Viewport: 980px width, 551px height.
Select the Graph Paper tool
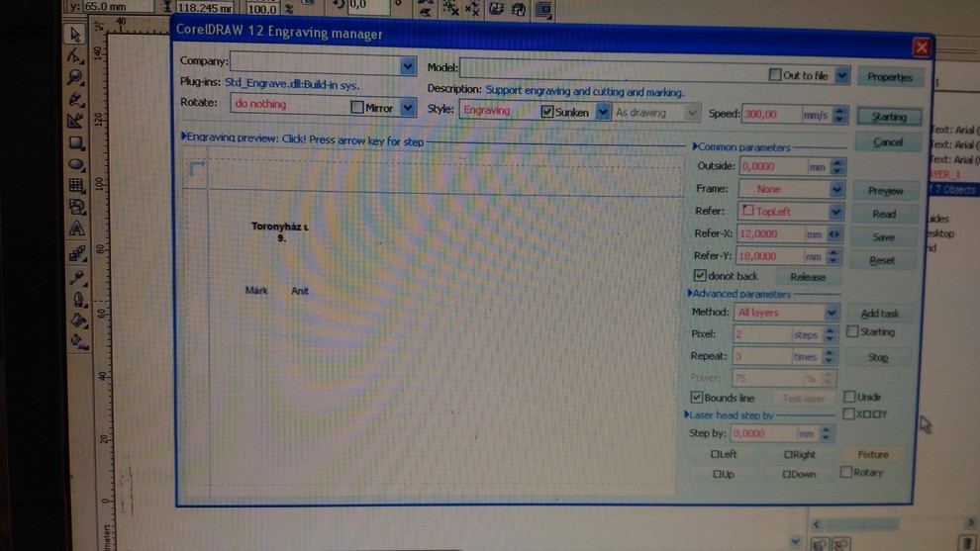coord(76,186)
